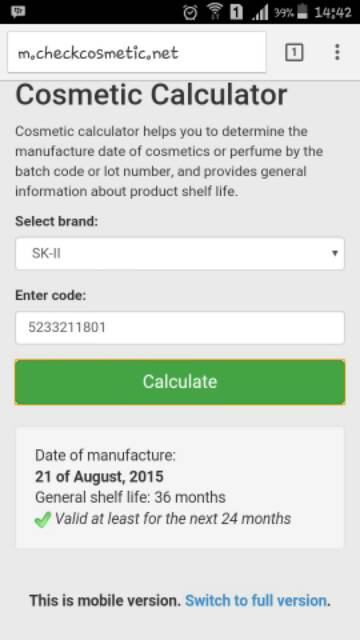Click the Cosmetic Calculator heading

point(151,95)
